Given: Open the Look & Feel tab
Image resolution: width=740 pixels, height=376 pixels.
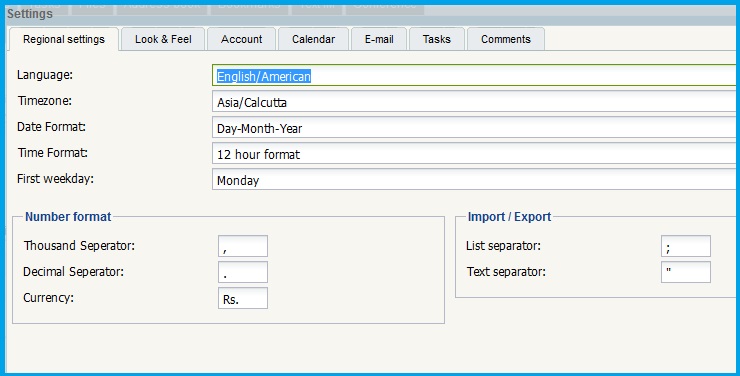Looking at the screenshot, I should 163,39.
